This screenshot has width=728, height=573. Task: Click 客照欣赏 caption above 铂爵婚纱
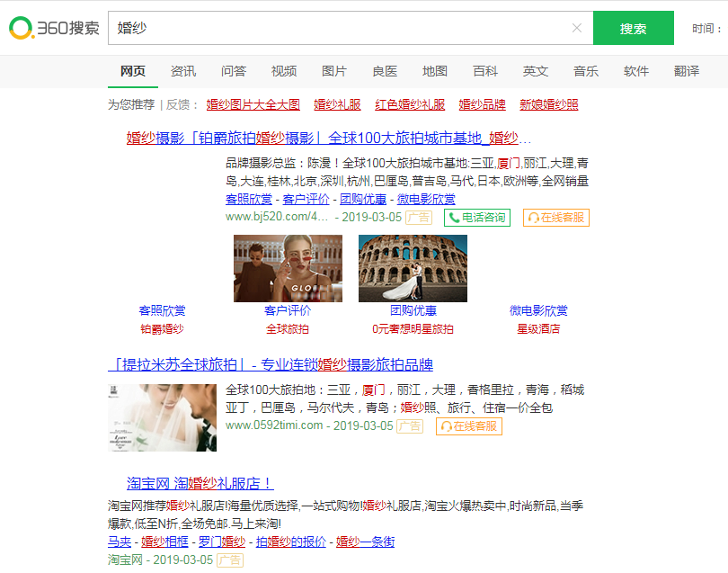[x=162, y=310]
